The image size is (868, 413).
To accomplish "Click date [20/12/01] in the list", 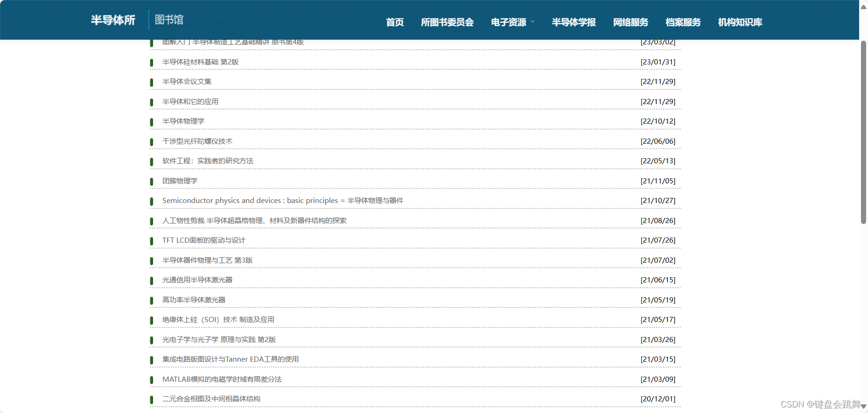I will tap(658, 399).
